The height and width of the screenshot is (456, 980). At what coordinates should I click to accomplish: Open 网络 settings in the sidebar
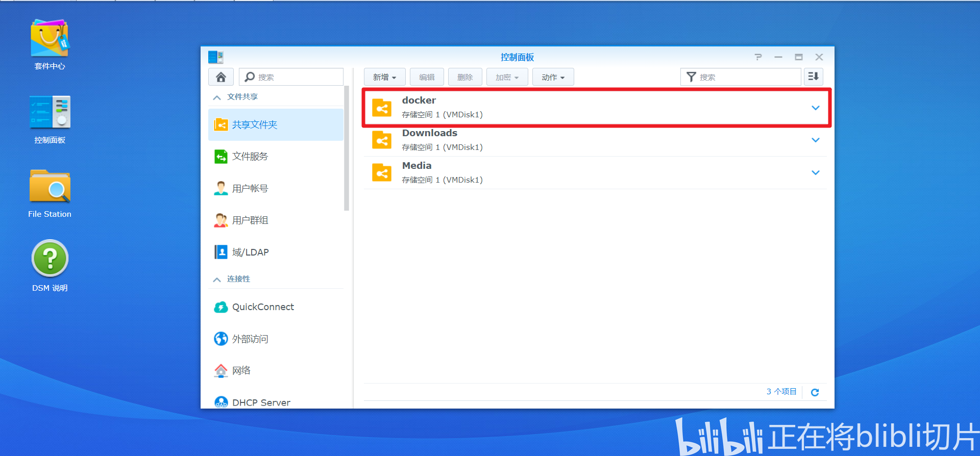pyautogui.click(x=276, y=371)
